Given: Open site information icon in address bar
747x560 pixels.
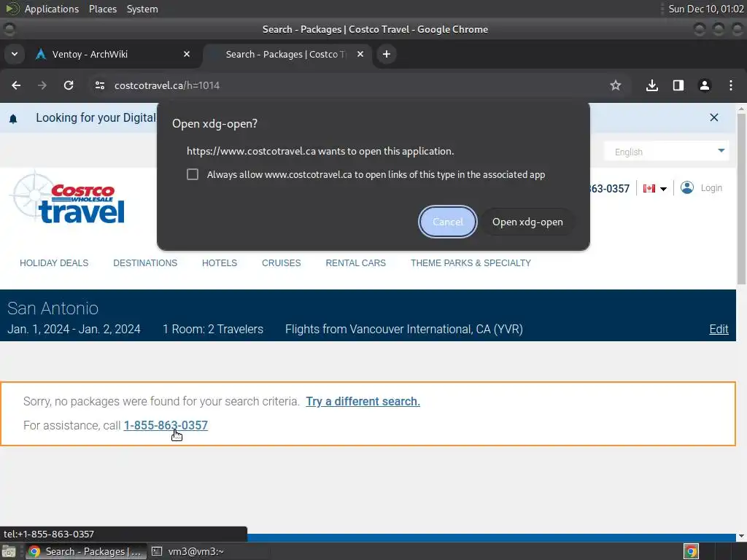Looking at the screenshot, I should [99, 85].
